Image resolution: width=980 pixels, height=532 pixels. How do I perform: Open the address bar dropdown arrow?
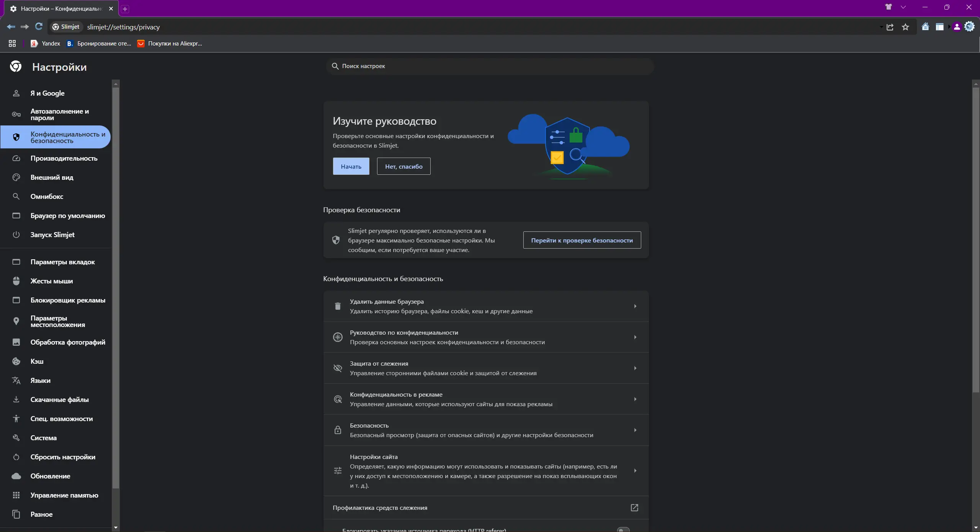(881, 27)
